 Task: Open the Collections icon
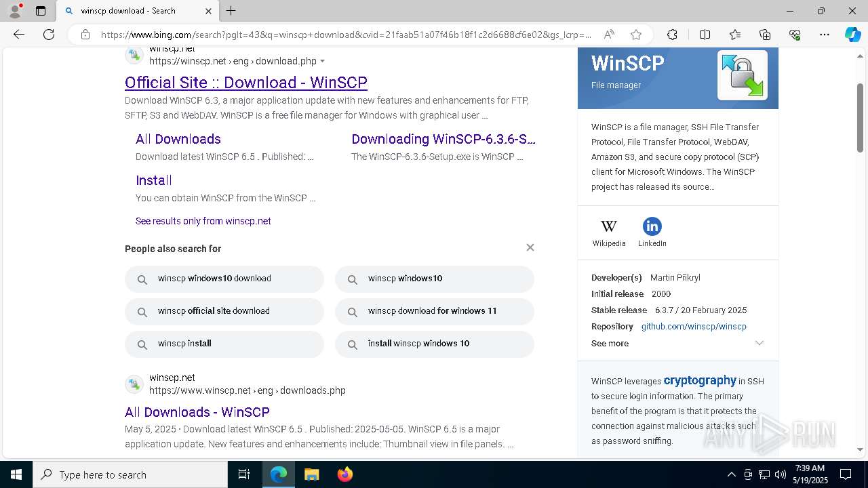pos(765,35)
